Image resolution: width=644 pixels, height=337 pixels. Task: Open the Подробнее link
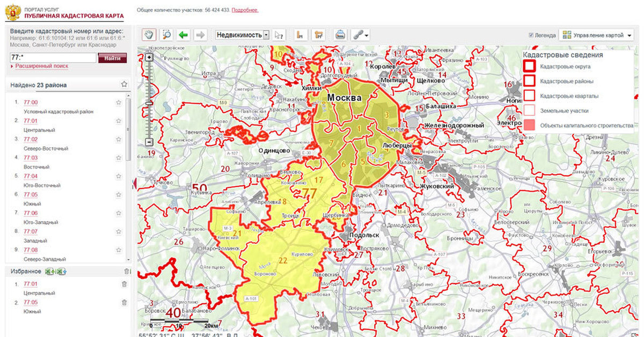coord(245,10)
